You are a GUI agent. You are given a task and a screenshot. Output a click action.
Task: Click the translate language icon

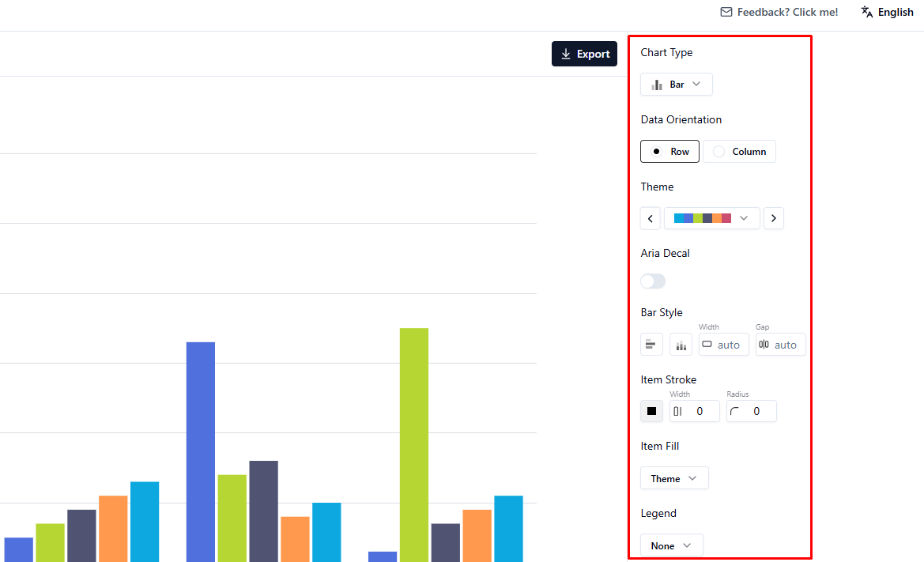[867, 12]
